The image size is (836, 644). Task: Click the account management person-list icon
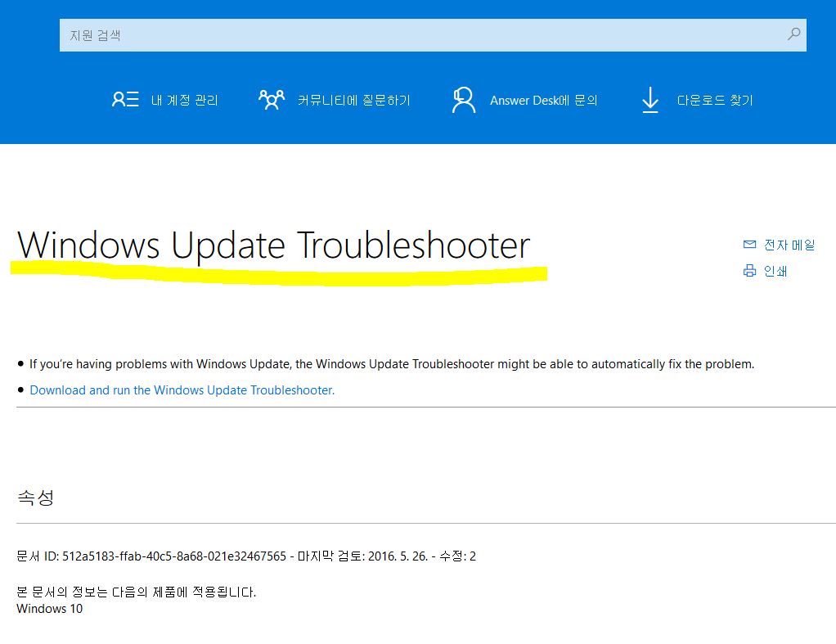[125, 99]
